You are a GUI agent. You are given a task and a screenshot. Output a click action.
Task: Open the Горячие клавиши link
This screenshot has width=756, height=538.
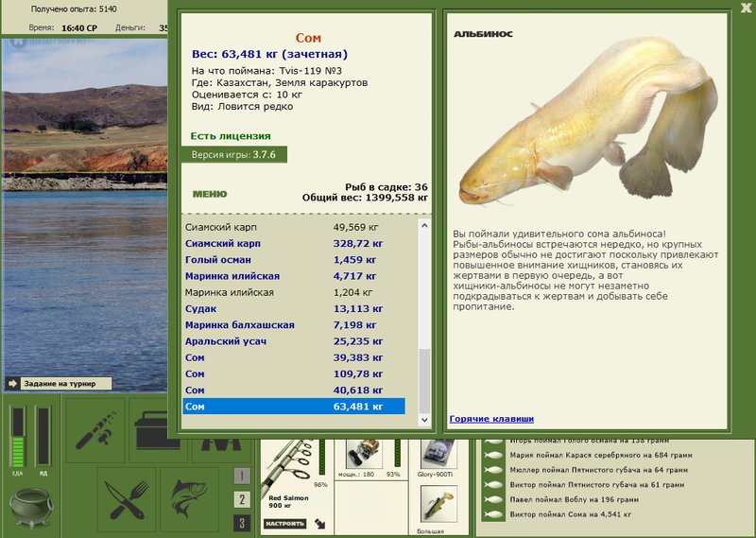point(491,419)
